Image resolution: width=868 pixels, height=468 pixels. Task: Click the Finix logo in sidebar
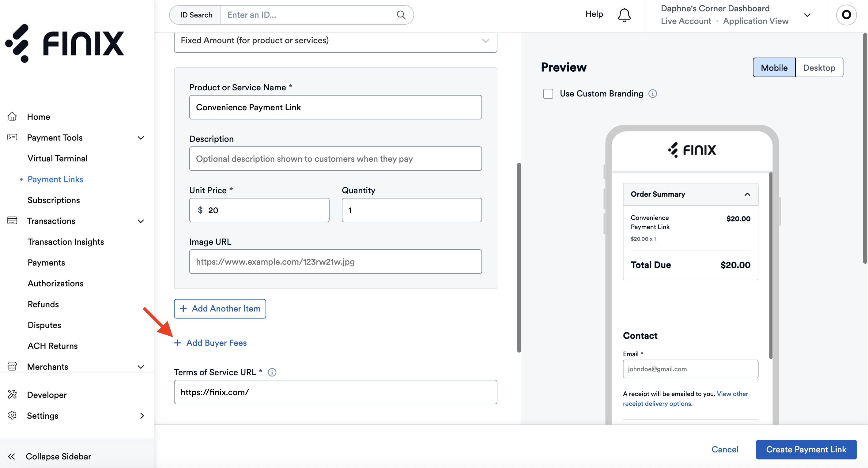65,43
